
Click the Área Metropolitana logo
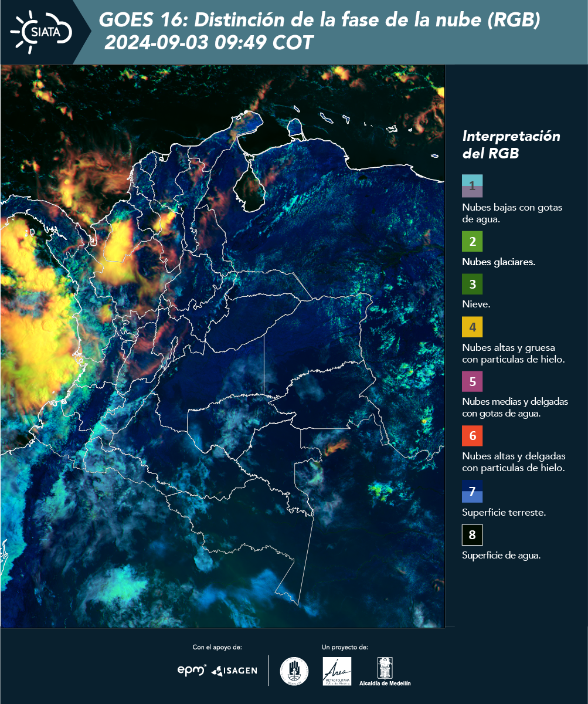[x=338, y=671]
